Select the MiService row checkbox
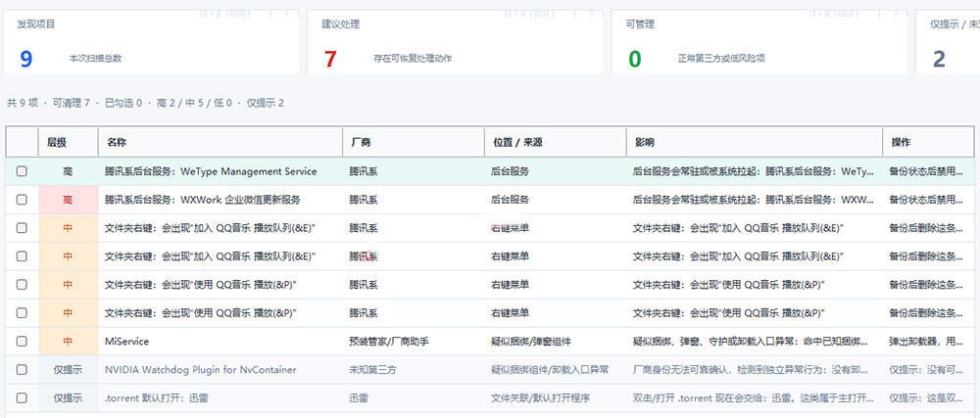 (x=22, y=342)
